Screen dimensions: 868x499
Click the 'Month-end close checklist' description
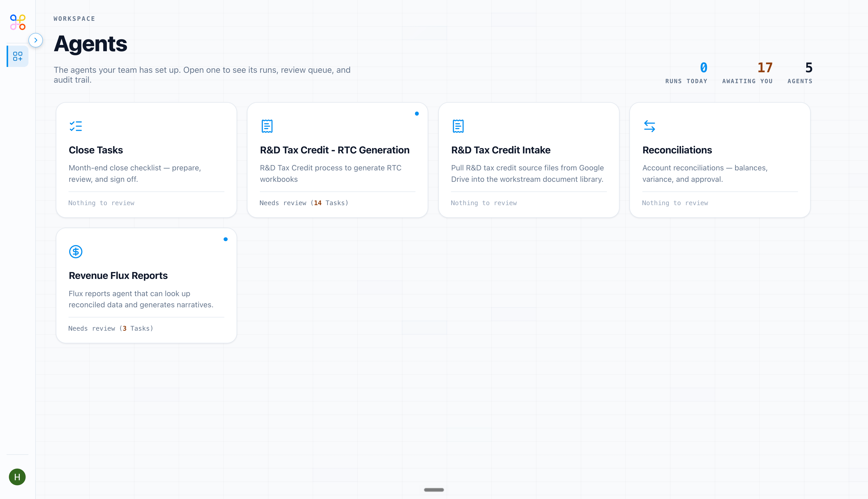coord(135,173)
